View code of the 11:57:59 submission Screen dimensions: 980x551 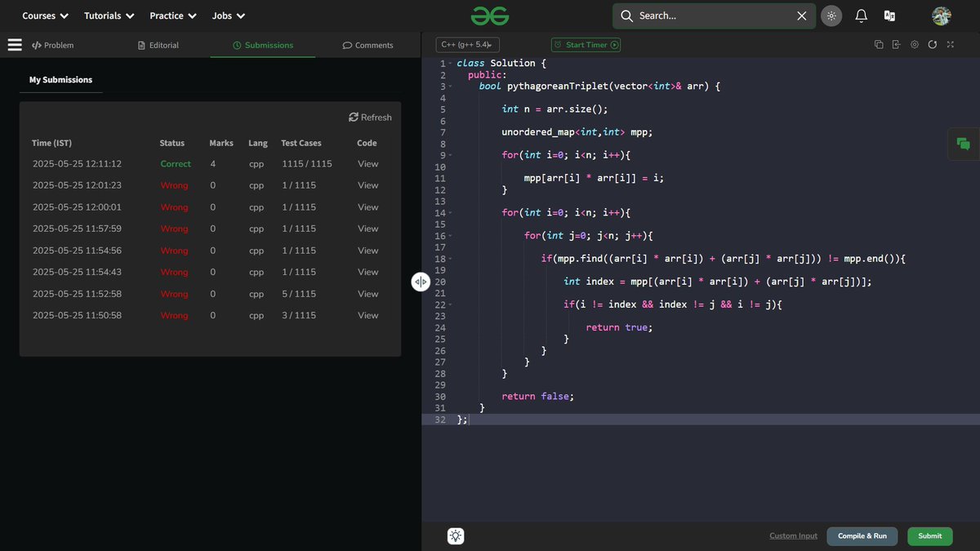coord(368,229)
